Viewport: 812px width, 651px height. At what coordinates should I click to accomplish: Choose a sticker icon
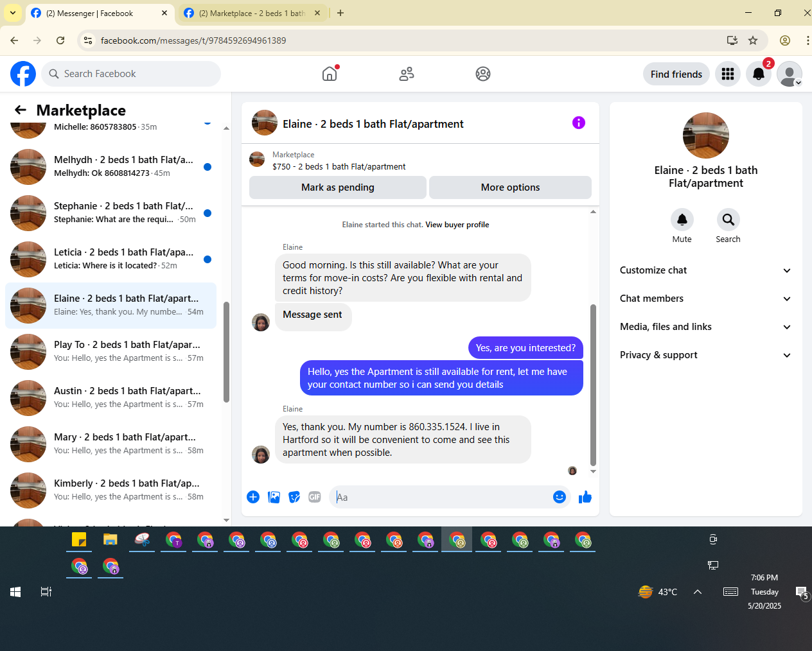294,497
